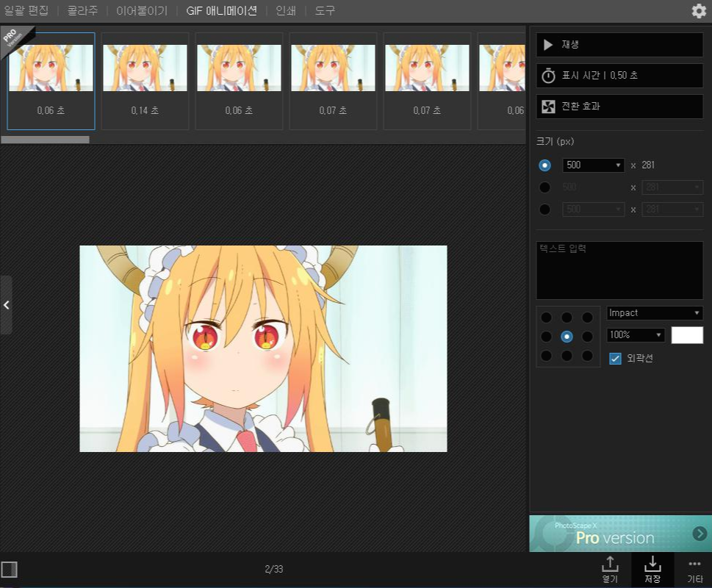Click the stopwatch display time icon
This screenshot has width=712, height=588.
pyautogui.click(x=548, y=76)
